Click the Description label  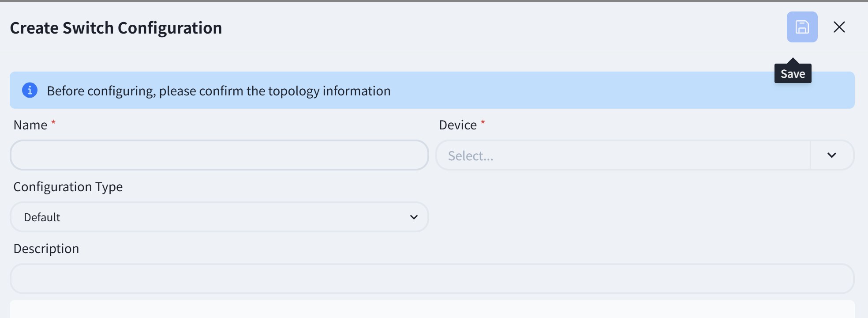coord(46,249)
